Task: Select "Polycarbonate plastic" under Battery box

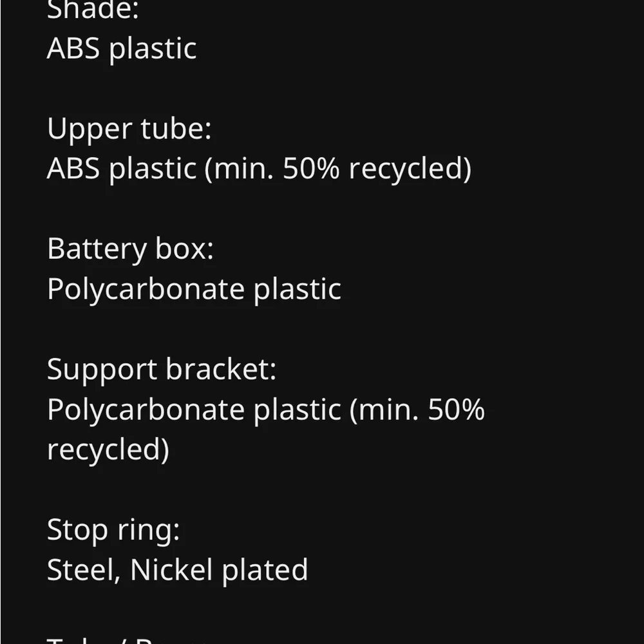Action: point(194,290)
